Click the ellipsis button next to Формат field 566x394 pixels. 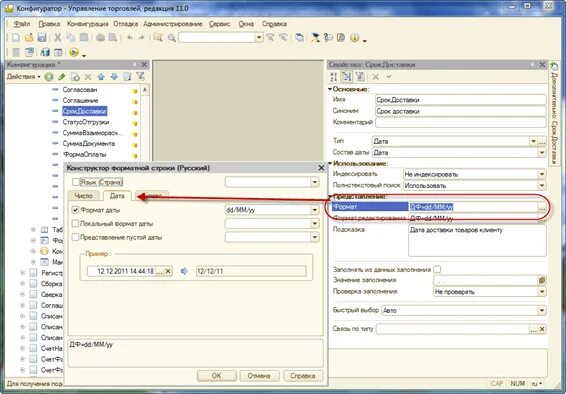(x=542, y=207)
